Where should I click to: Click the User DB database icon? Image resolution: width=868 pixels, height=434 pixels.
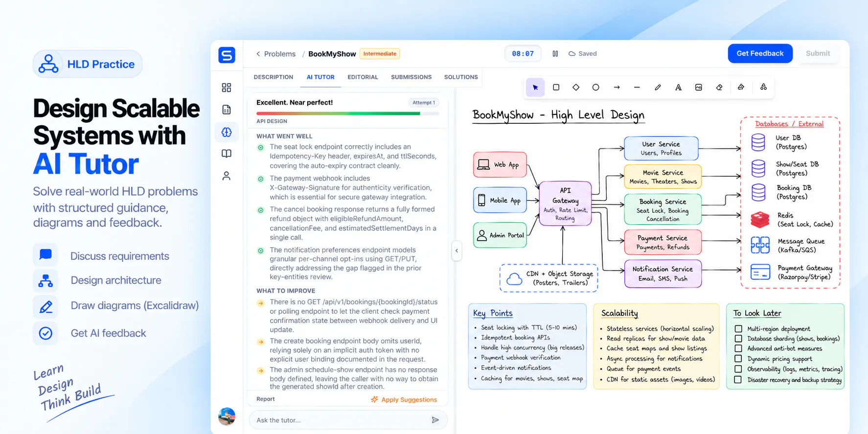(x=758, y=142)
